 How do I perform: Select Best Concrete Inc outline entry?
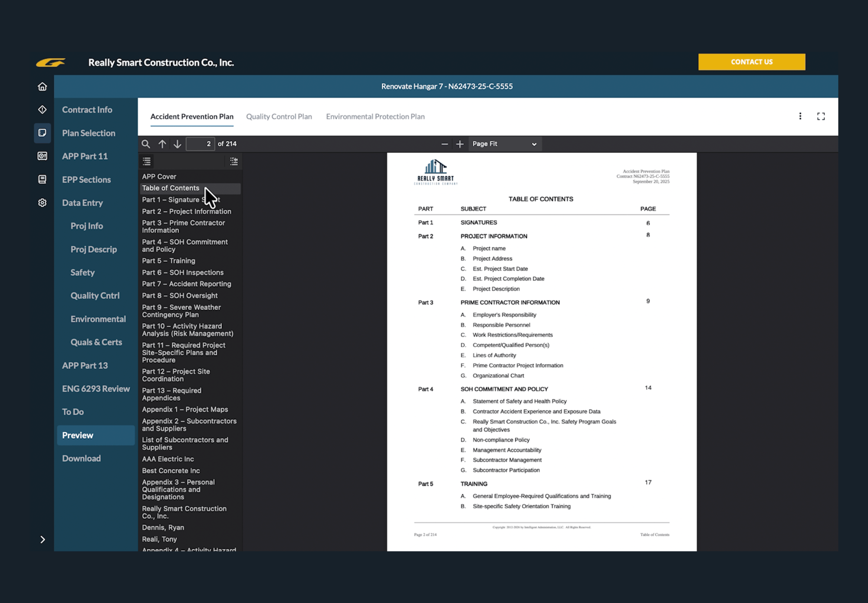click(171, 471)
